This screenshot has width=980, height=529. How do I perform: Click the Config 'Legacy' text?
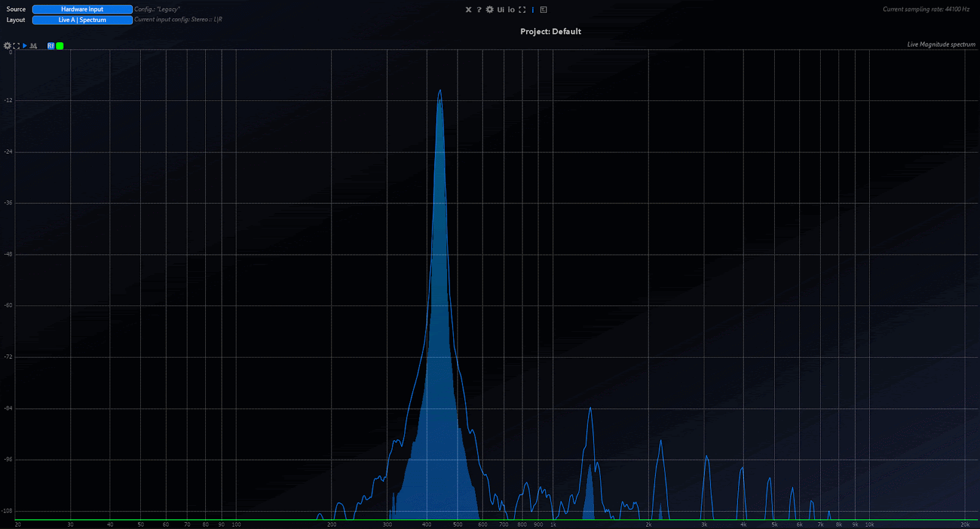[x=157, y=9]
